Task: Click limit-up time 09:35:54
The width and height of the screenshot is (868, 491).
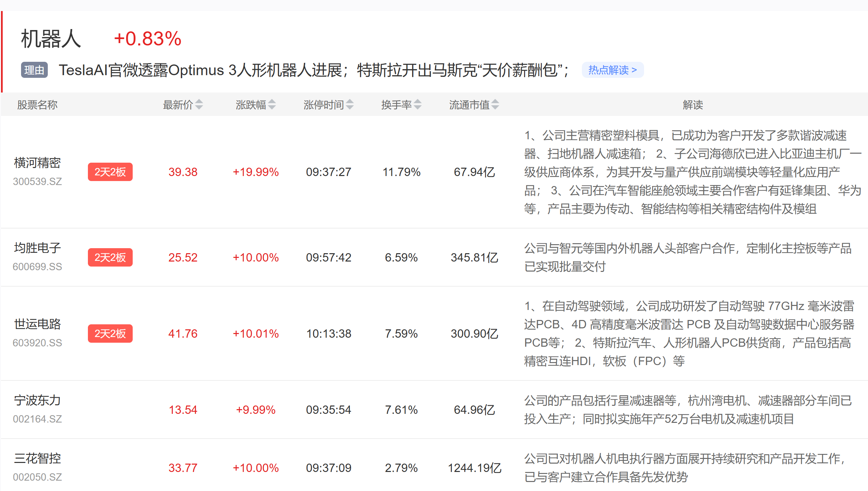Action: tap(329, 410)
